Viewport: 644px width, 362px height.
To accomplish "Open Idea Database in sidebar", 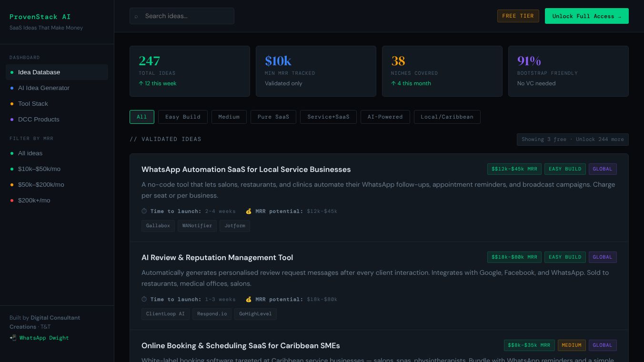I will point(57,72).
